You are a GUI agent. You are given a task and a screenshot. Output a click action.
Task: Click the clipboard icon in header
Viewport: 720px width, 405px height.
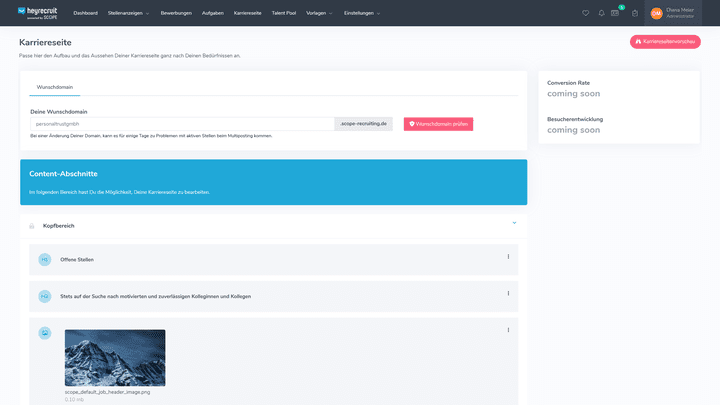coord(634,13)
